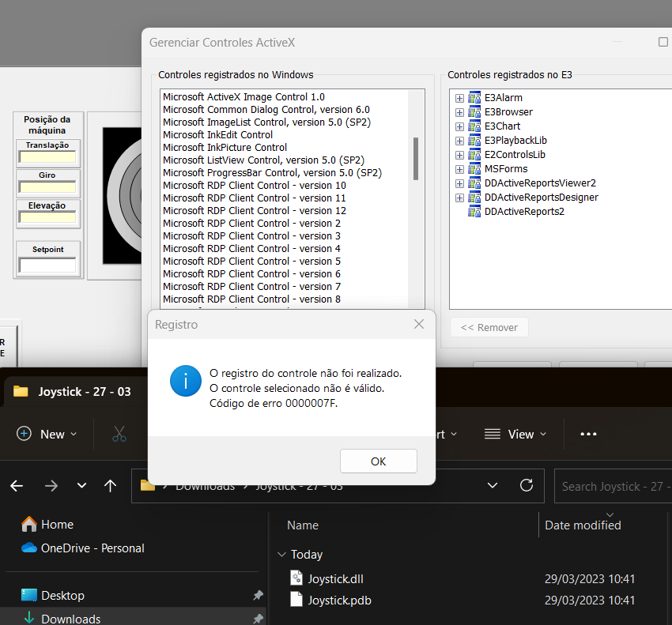Select Microsoft ImageList Control, version 5.0 (SP2)
The image size is (672, 625).
pos(266,122)
